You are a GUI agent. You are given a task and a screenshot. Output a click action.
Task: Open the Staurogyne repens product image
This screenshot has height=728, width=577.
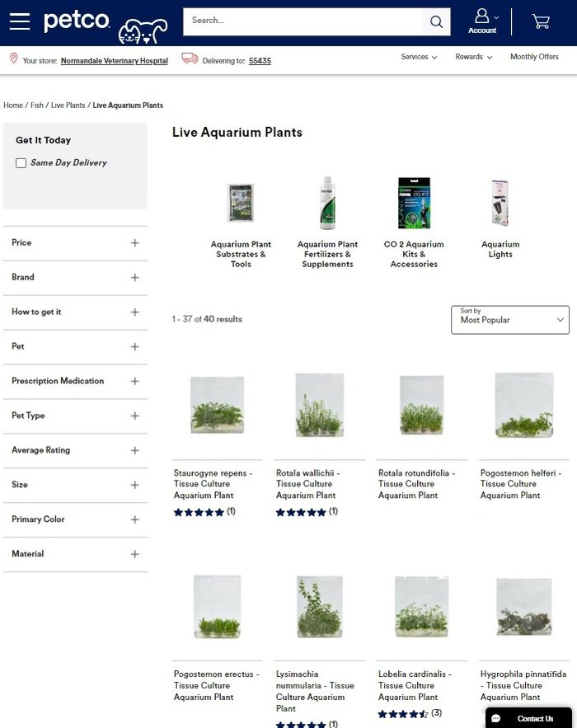[217, 404]
